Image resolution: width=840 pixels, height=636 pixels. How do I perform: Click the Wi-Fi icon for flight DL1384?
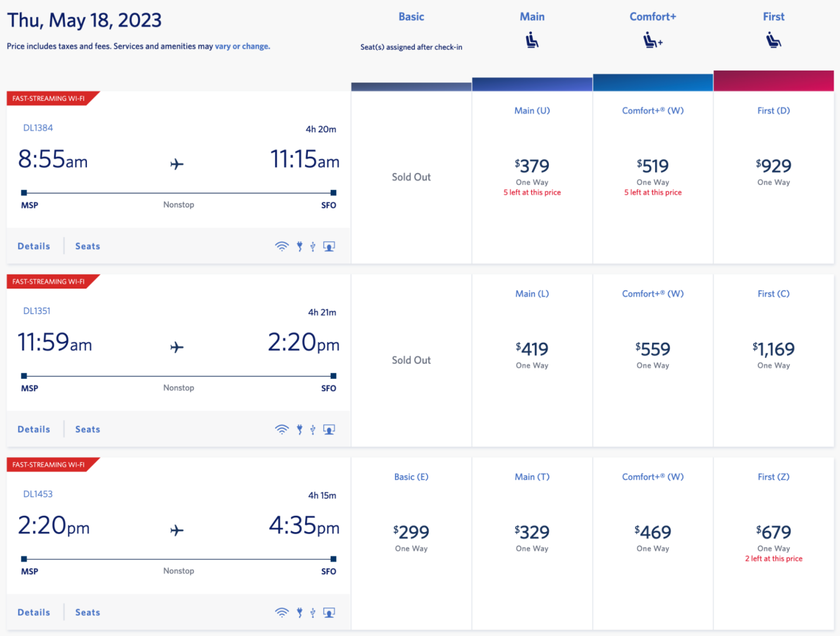click(x=282, y=247)
